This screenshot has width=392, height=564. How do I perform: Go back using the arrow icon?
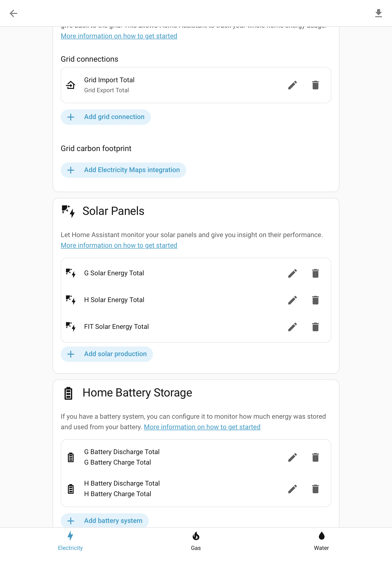13,13
